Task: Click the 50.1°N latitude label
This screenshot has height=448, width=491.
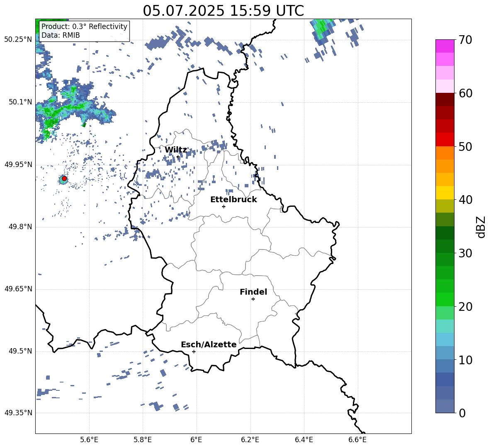Action: click(x=20, y=102)
